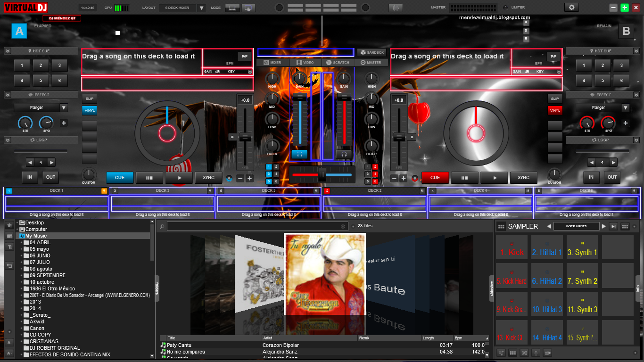Click the blue CUE button on left deck

(120, 178)
